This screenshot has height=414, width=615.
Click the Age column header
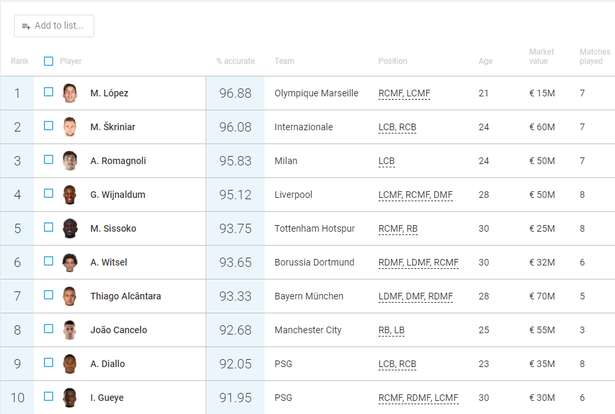(x=485, y=61)
